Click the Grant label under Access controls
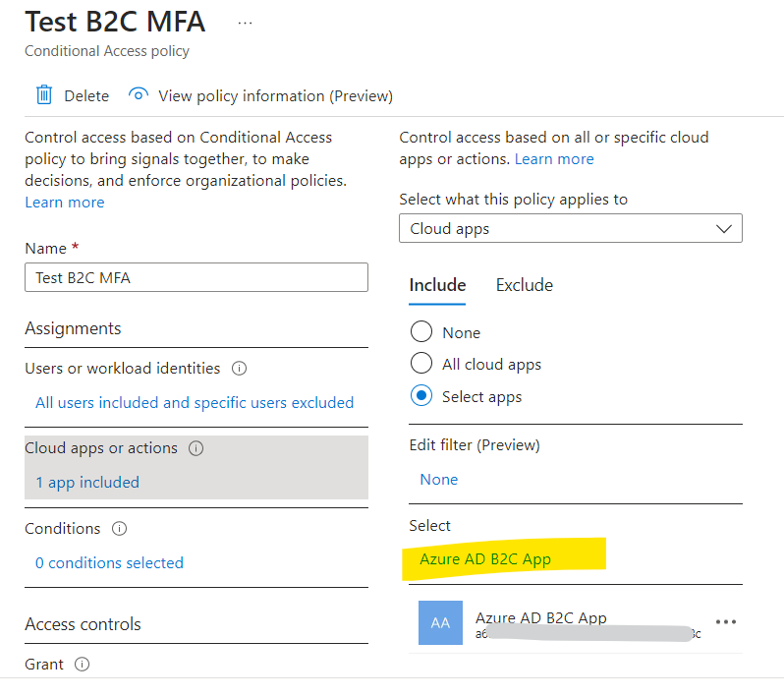The height and width of the screenshot is (698, 784). click(44, 664)
